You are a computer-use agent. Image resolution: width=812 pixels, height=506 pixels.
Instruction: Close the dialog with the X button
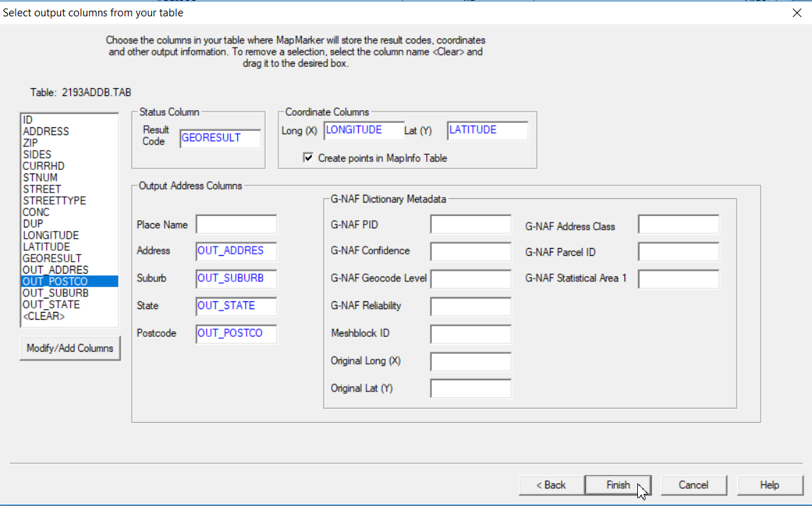797,12
